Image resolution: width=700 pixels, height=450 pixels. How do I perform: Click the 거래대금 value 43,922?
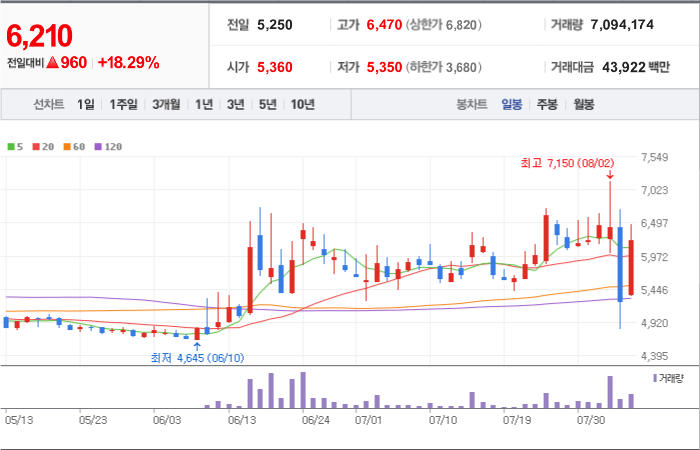click(x=624, y=67)
